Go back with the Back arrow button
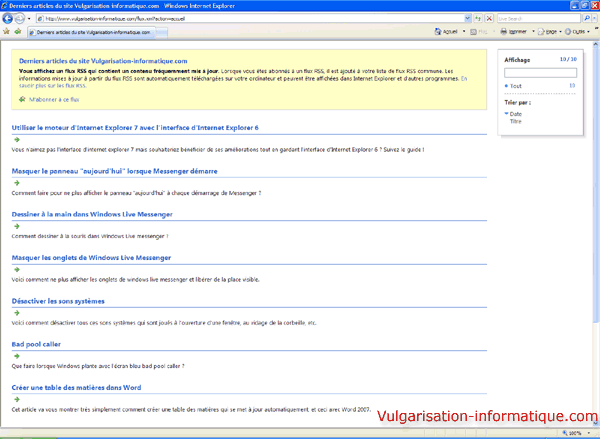Screen dimensions: 600x439 click(8, 18)
